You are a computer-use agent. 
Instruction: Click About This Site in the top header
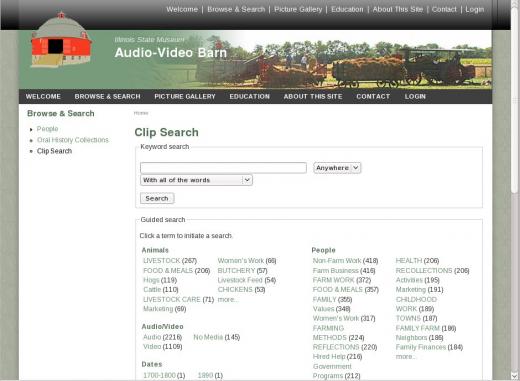pyautogui.click(x=398, y=9)
